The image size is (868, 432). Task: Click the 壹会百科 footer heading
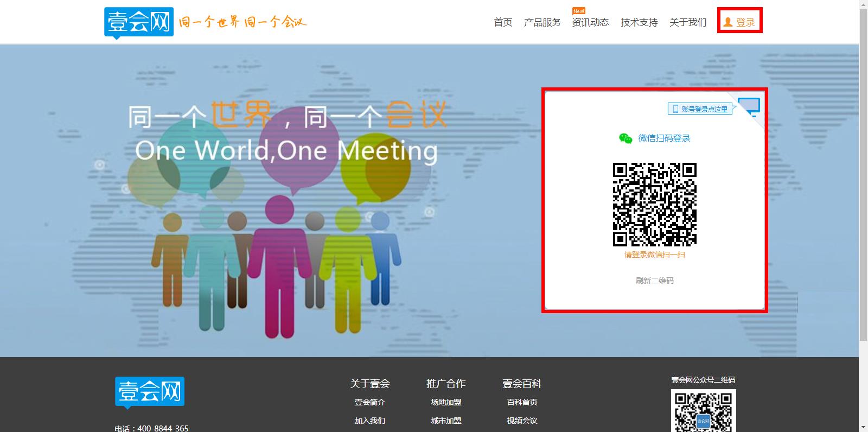tap(522, 384)
